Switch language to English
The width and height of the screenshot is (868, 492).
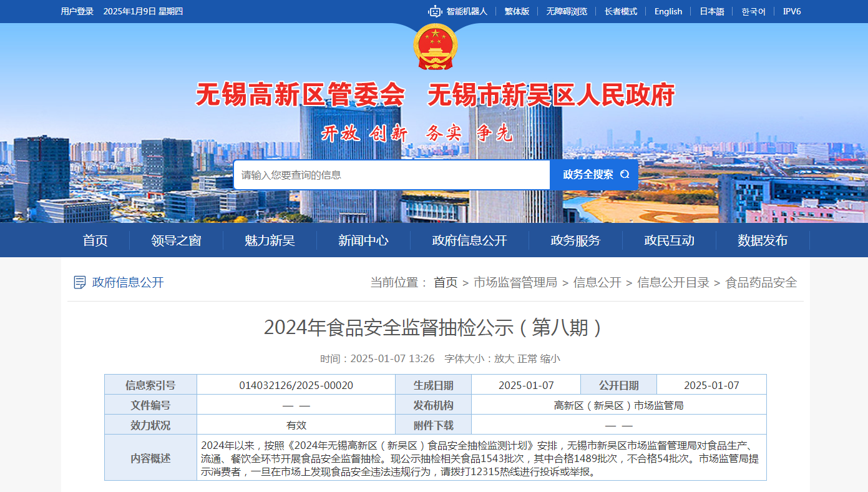[668, 11]
